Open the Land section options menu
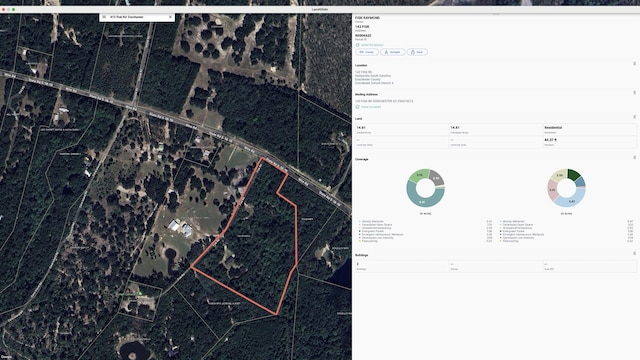640x360 pixels. coord(634,117)
